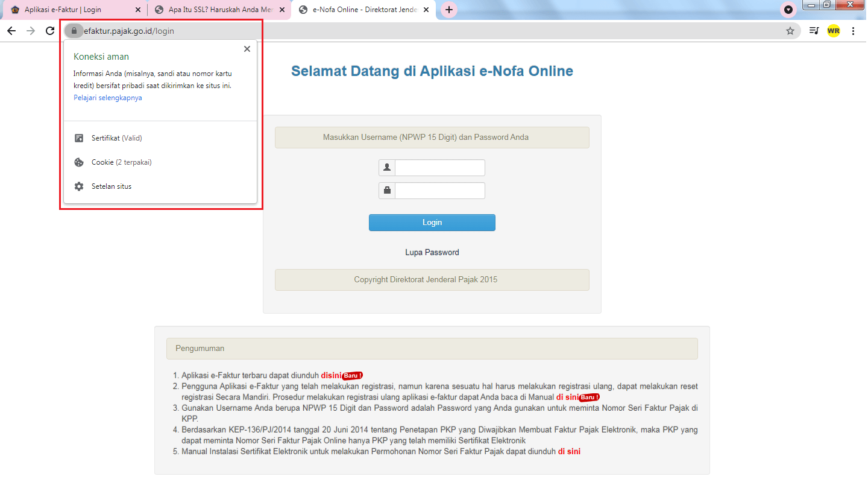Screen dimensions: 868x488
Task: Open the disini download link in item 1
Action: point(331,375)
